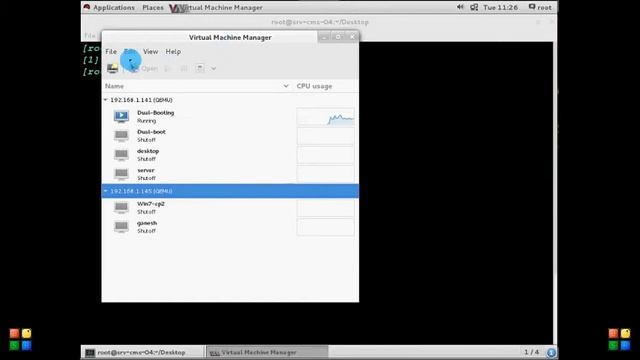This screenshot has width=640, height=360.
Task: Click the Shutoff status under server
Action: pyautogui.click(x=146, y=178)
